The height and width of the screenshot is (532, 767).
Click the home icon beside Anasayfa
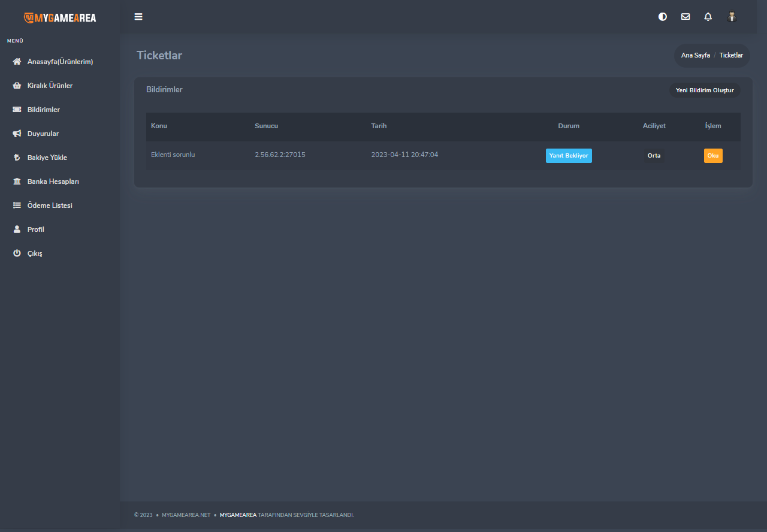(17, 62)
